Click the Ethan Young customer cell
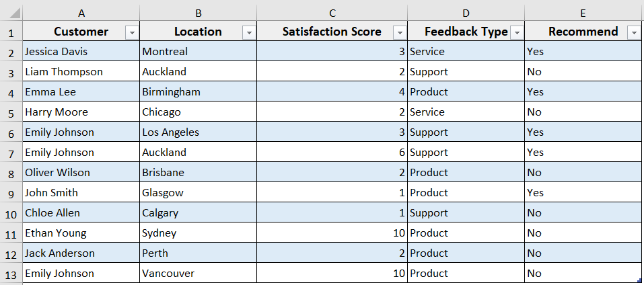The image size is (644, 285). 81,233
